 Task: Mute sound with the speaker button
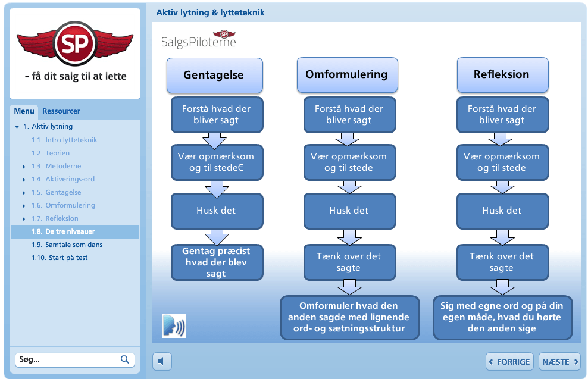click(x=162, y=361)
